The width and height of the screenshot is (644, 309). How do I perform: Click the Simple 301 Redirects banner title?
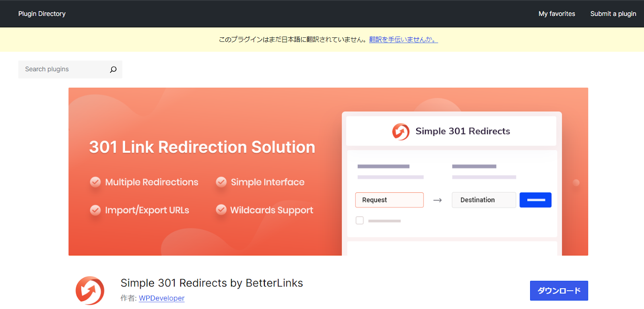coord(462,131)
